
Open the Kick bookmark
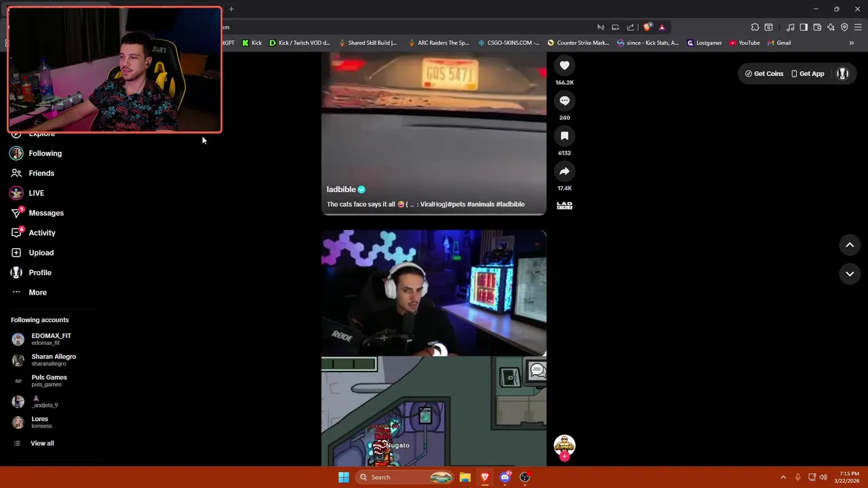point(252,43)
